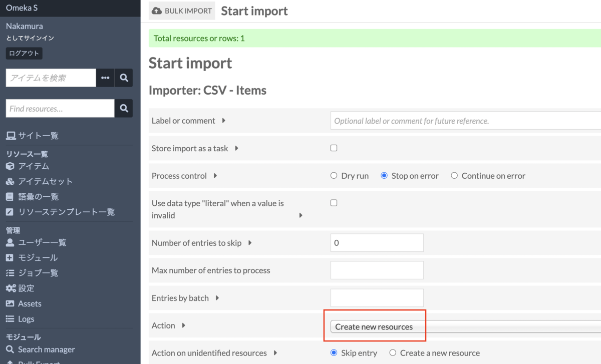This screenshot has width=601, height=364.
Task: Open the Search manager module link
Action: [46, 349]
